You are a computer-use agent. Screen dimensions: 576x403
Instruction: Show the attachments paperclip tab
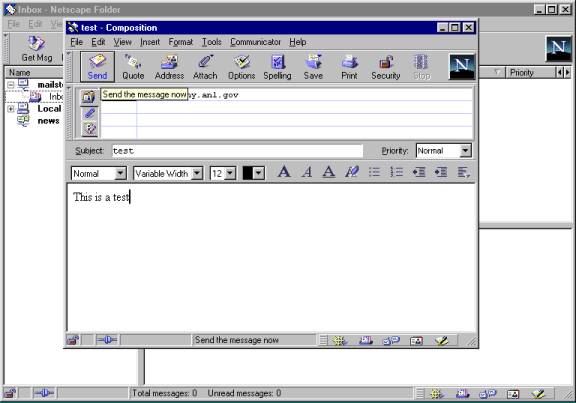(x=89, y=113)
